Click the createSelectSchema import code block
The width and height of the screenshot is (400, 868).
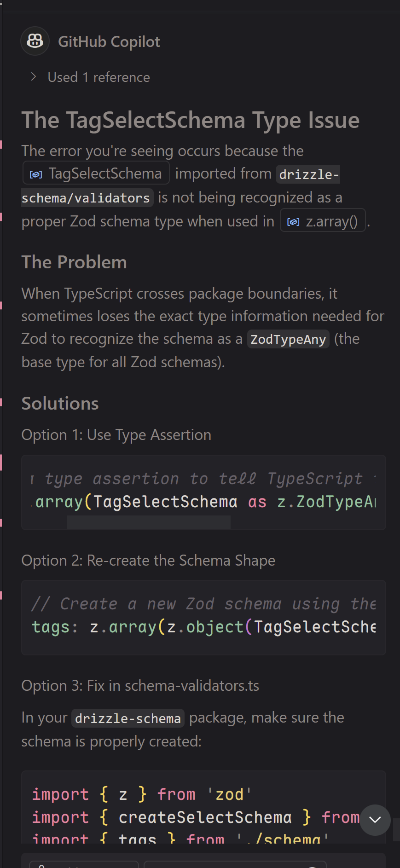click(x=193, y=810)
